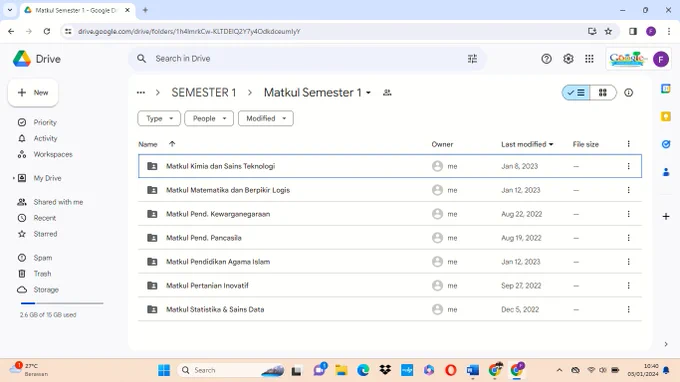This screenshot has width=680, height=382.
Task: Show hidden breadcrumb folders ellipsis
Action: click(x=141, y=92)
